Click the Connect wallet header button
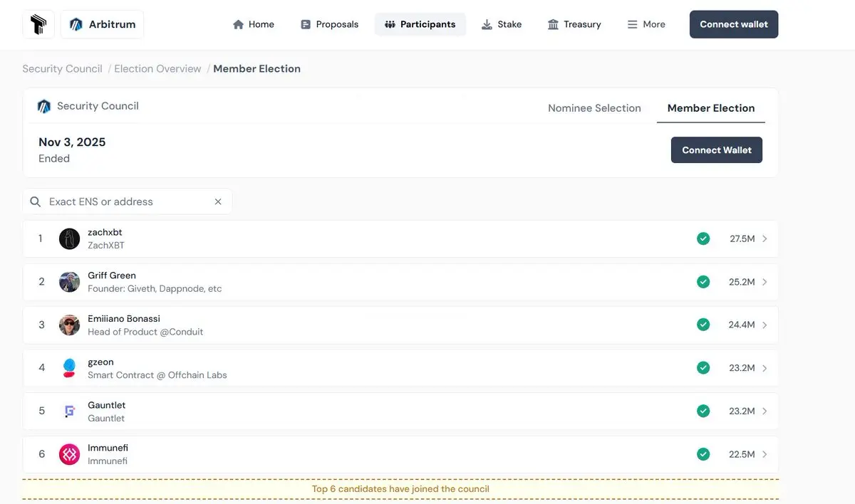 click(734, 24)
